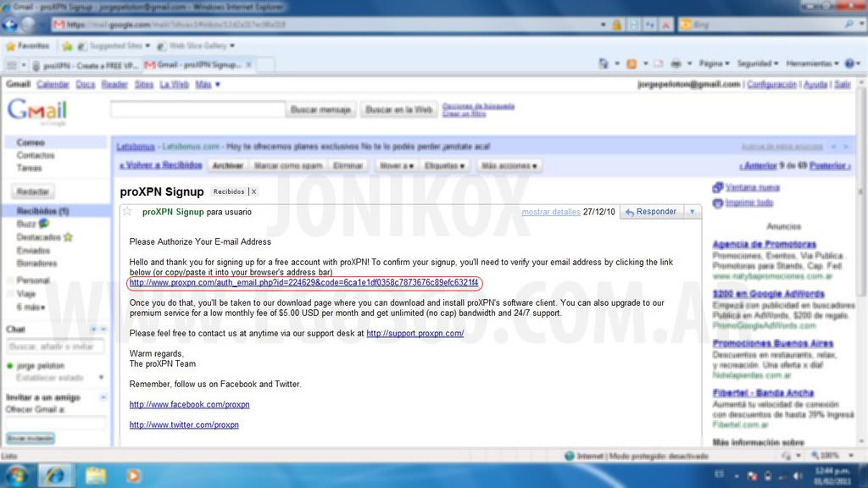
Task: Click the Responder button
Action: 652,212
